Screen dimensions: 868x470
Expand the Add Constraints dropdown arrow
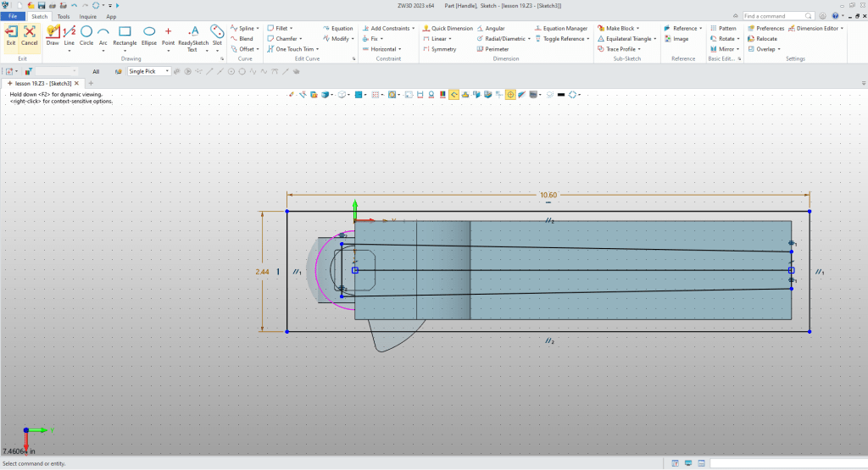[x=415, y=28]
